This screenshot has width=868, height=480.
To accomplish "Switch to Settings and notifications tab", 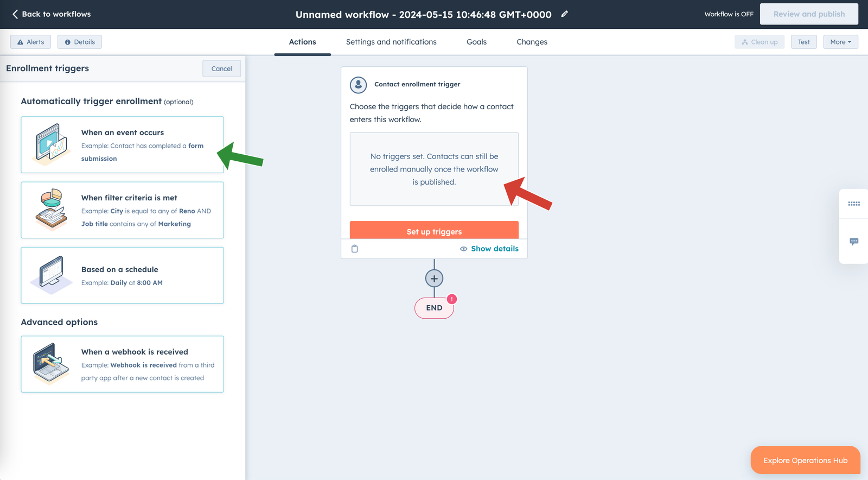I will pos(391,42).
